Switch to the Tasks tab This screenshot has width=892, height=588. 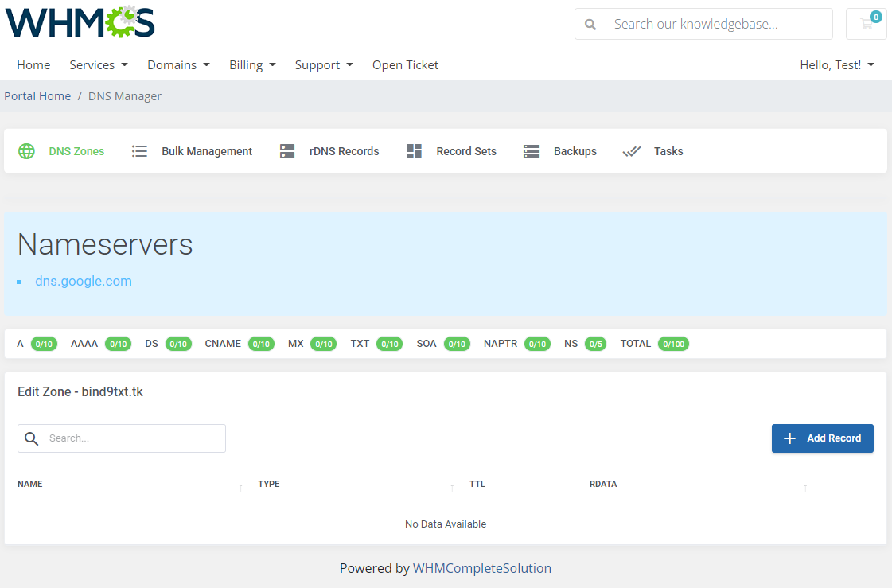click(x=653, y=151)
